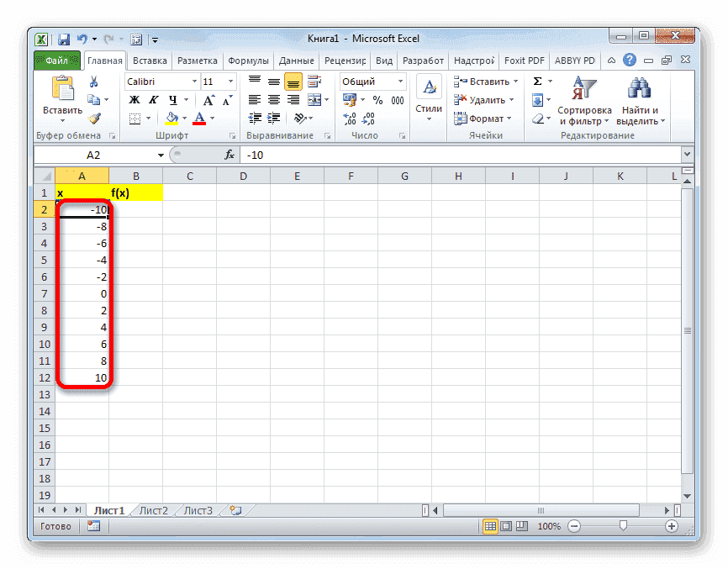This screenshot has width=728, height=569.
Task: Click the Select All corner button
Action: click(x=45, y=176)
